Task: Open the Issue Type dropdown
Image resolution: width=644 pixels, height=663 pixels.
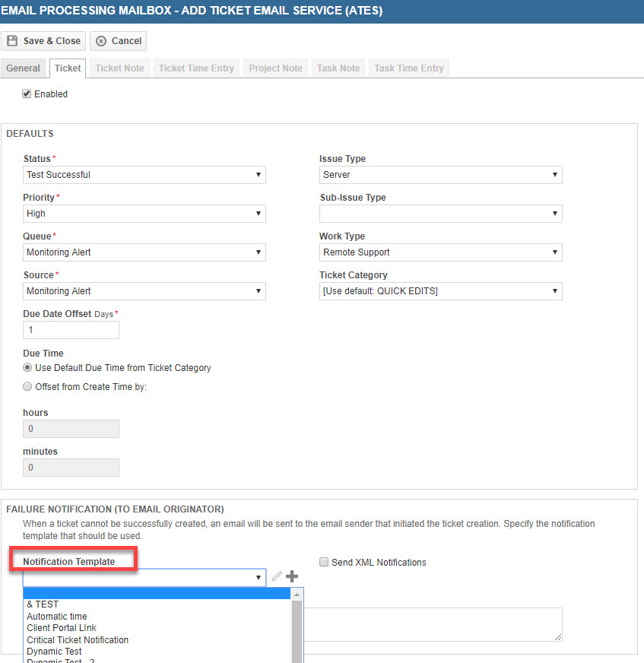Action: tap(440, 175)
